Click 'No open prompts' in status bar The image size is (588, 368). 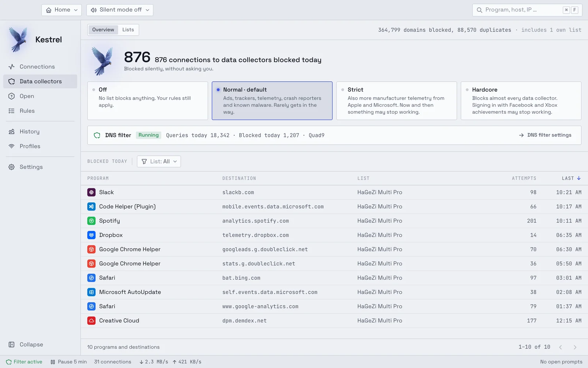point(561,362)
